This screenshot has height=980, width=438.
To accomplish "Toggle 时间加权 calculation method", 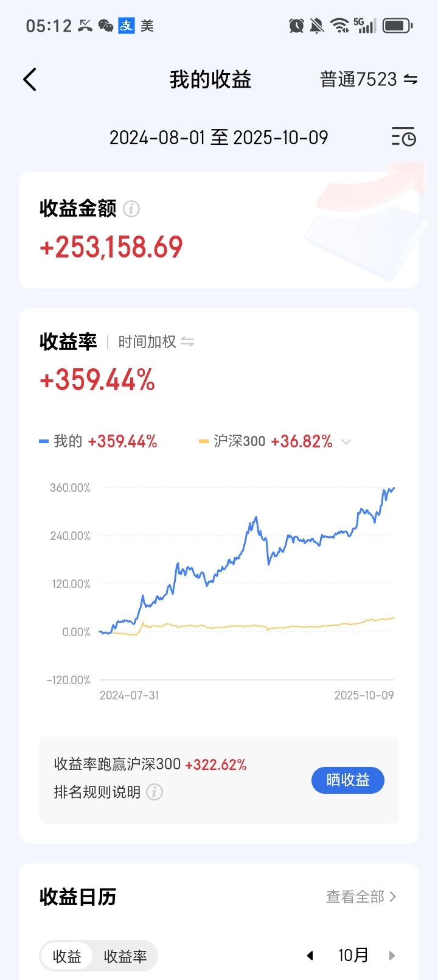I will 156,342.
